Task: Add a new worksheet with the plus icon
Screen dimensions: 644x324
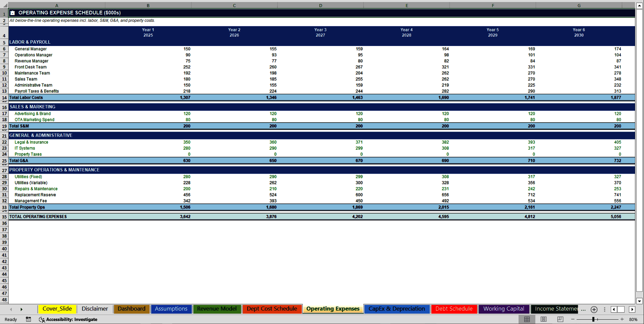Action: pos(594,310)
